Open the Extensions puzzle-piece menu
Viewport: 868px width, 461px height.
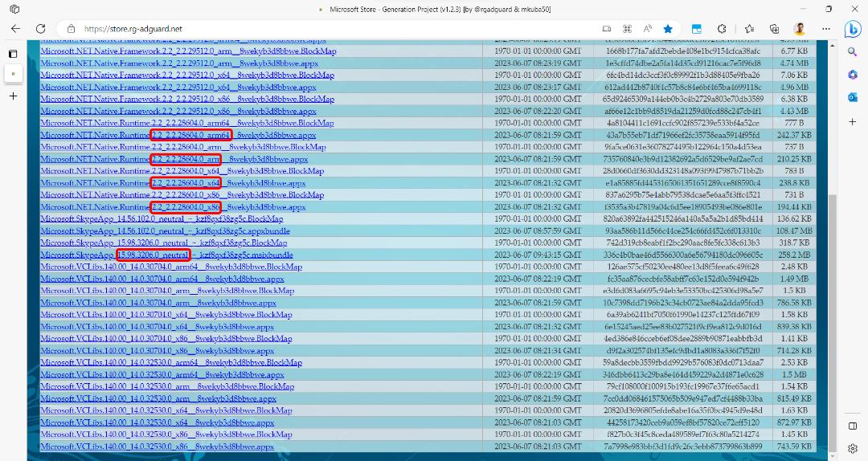tap(722, 29)
